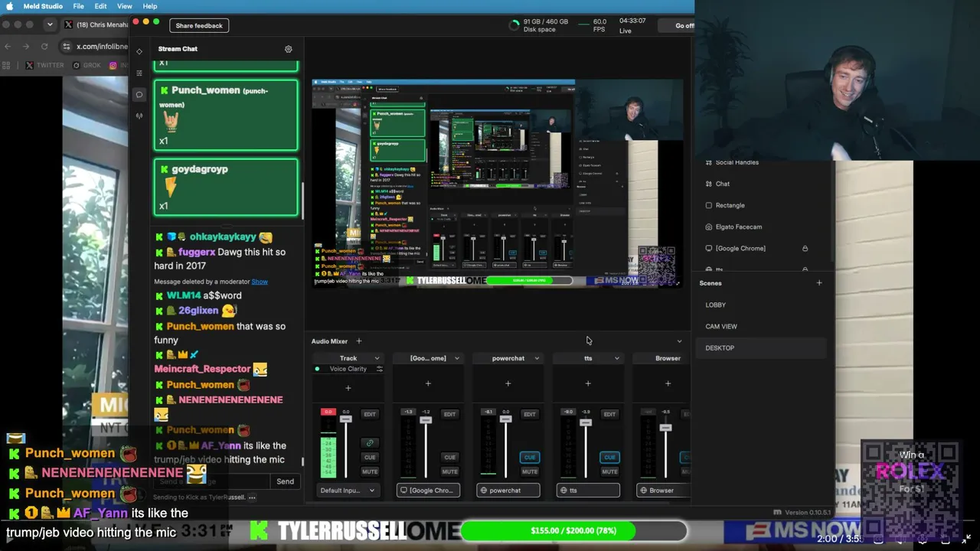
Task: Add an effect to the Track channel
Action: [348, 388]
